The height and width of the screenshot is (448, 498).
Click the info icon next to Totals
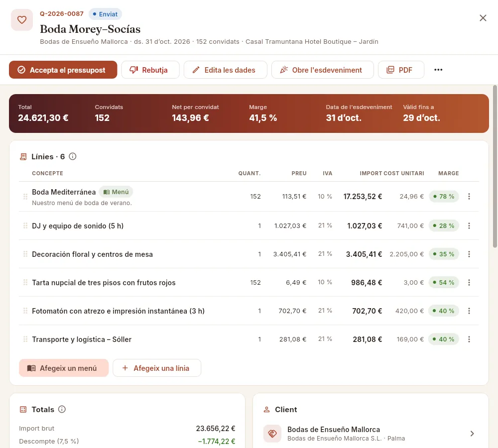point(62,409)
